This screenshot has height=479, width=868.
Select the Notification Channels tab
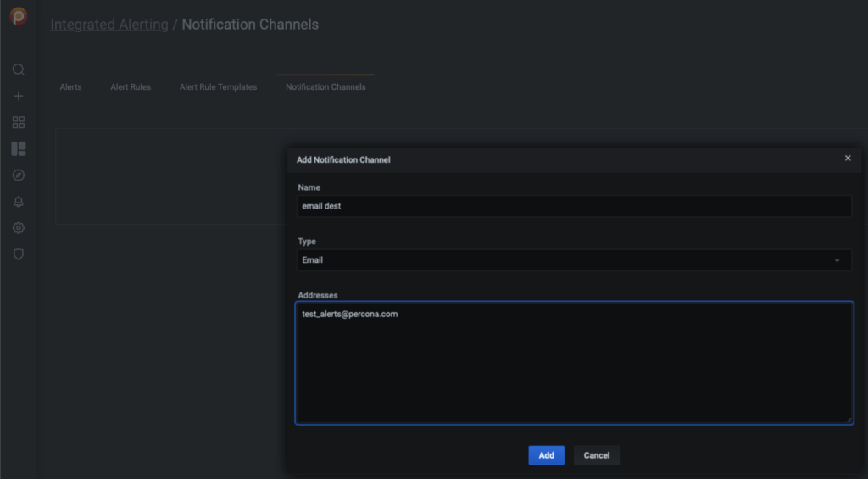325,87
